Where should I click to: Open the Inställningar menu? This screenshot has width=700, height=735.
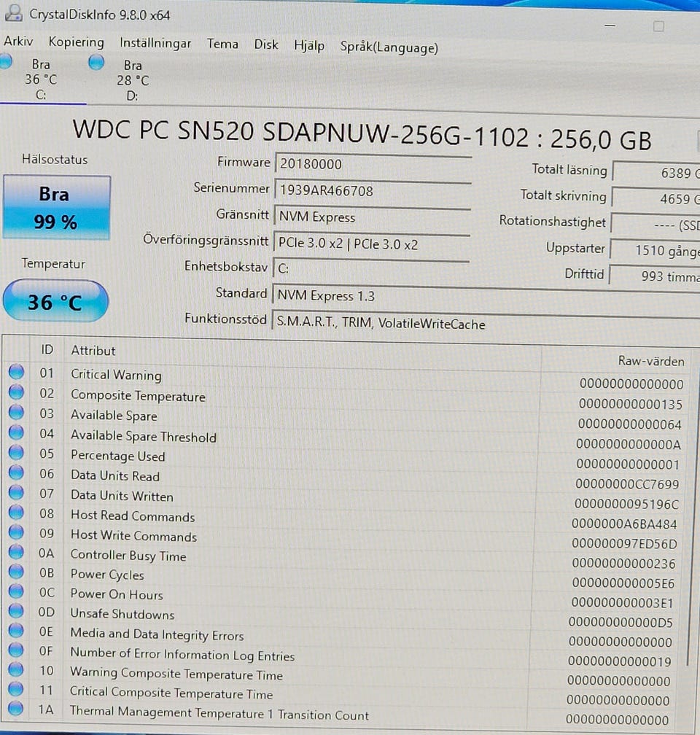click(155, 43)
